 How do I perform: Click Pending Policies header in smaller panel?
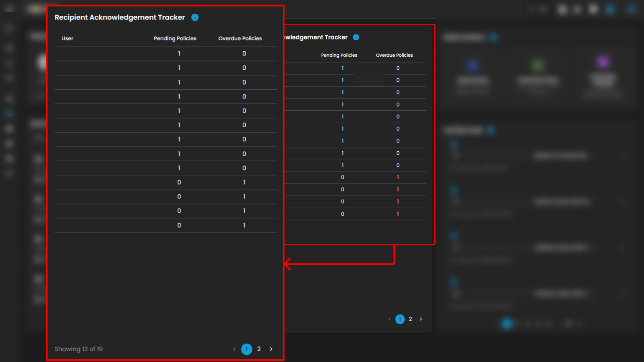339,55
